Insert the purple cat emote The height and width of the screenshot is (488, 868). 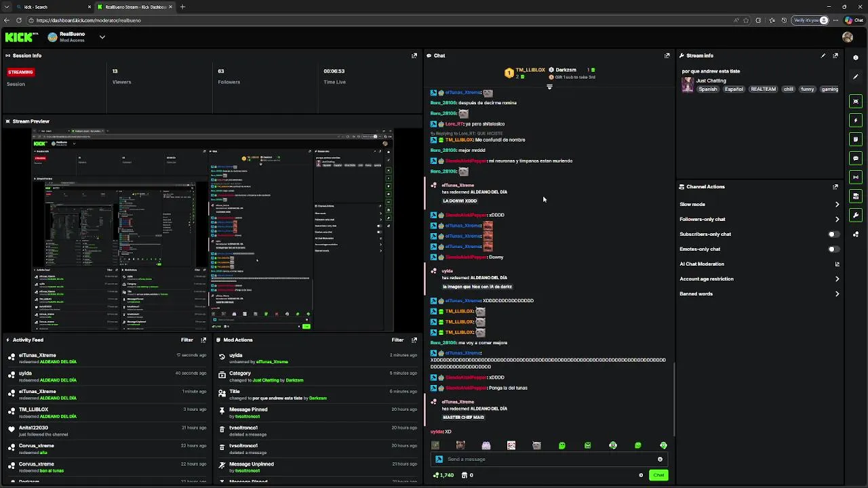tap(486, 445)
